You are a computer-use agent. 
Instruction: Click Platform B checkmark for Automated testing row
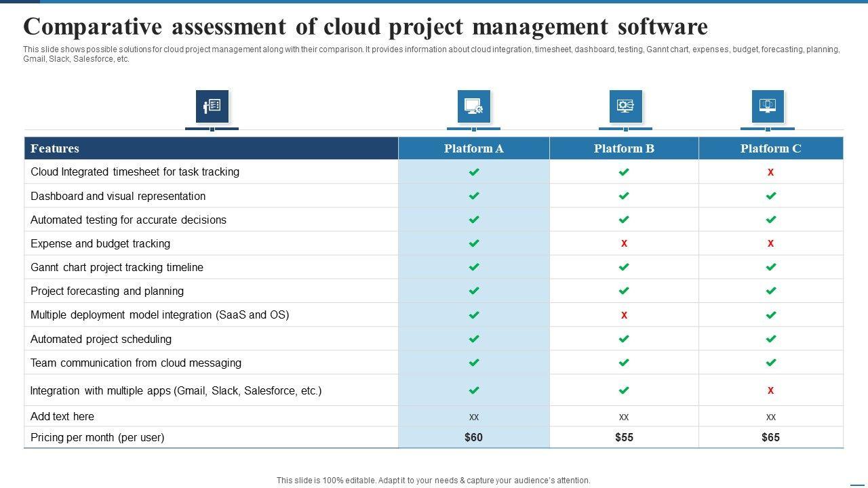pos(624,220)
